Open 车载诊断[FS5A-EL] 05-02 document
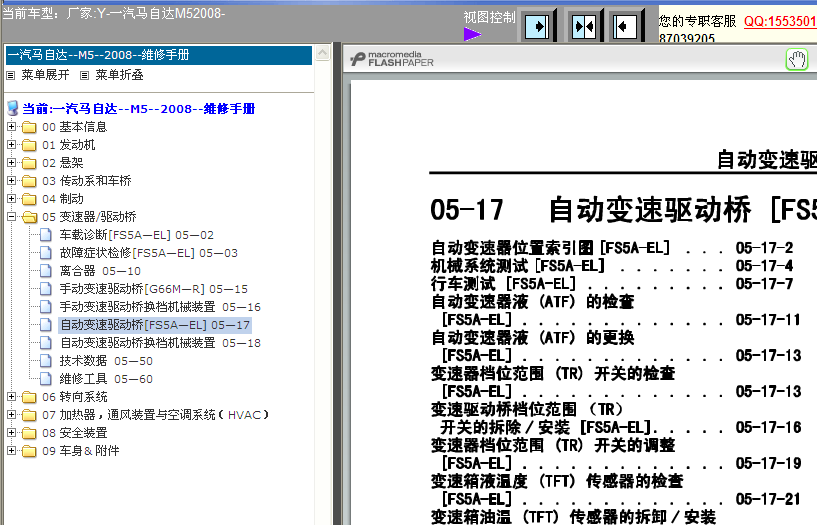 [x=137, y=235]
